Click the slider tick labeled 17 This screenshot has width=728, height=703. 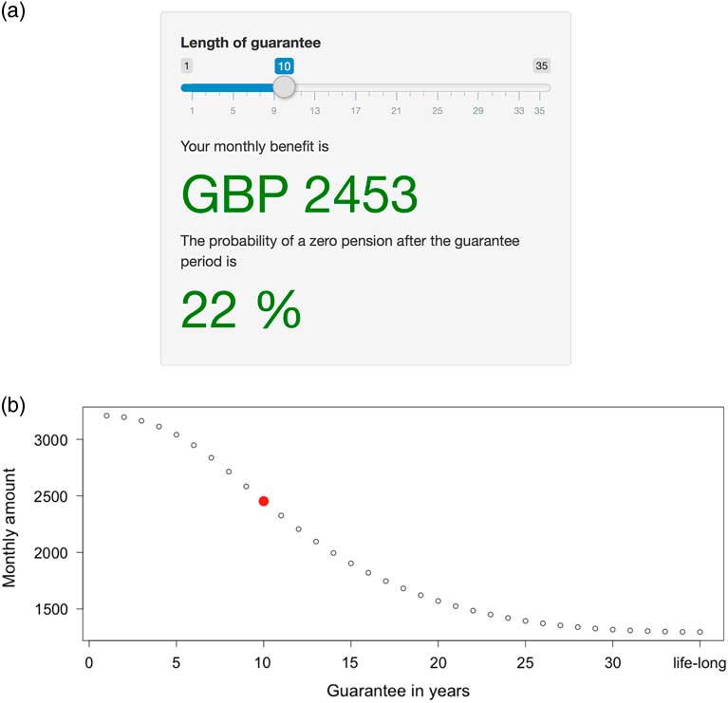point(356,111)
